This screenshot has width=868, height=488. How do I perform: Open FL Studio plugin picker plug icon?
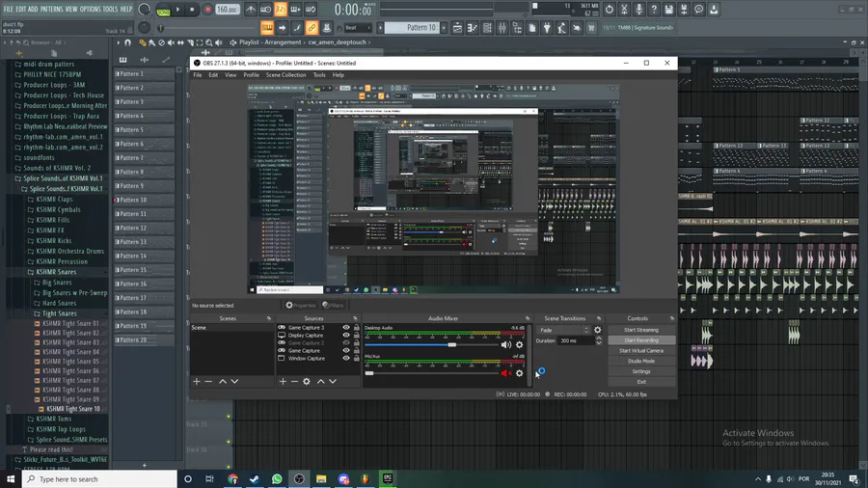tap(547, 28)
